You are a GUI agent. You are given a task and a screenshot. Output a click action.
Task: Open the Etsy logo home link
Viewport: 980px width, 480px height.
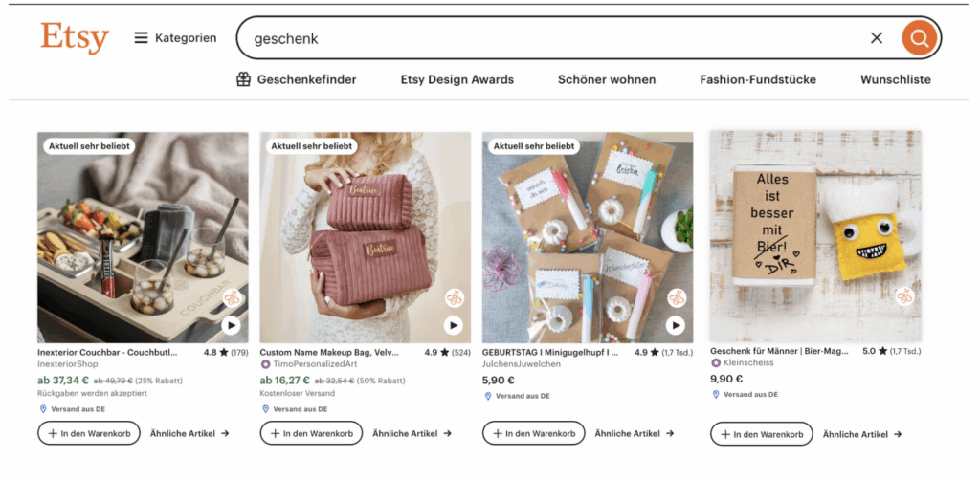coord(75,37)
